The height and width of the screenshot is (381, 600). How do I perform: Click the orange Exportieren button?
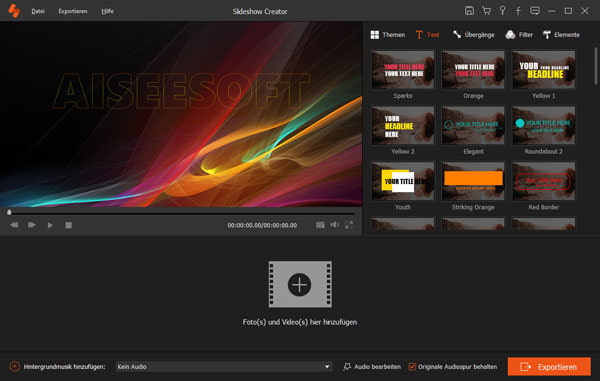pos(549,366)
